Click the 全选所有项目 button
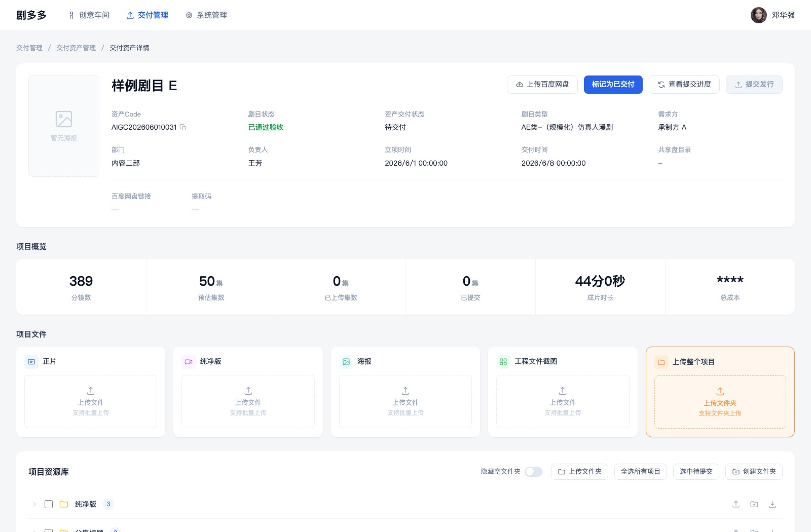The height and width of the screenshot is (532, 811). click(641, 472)
